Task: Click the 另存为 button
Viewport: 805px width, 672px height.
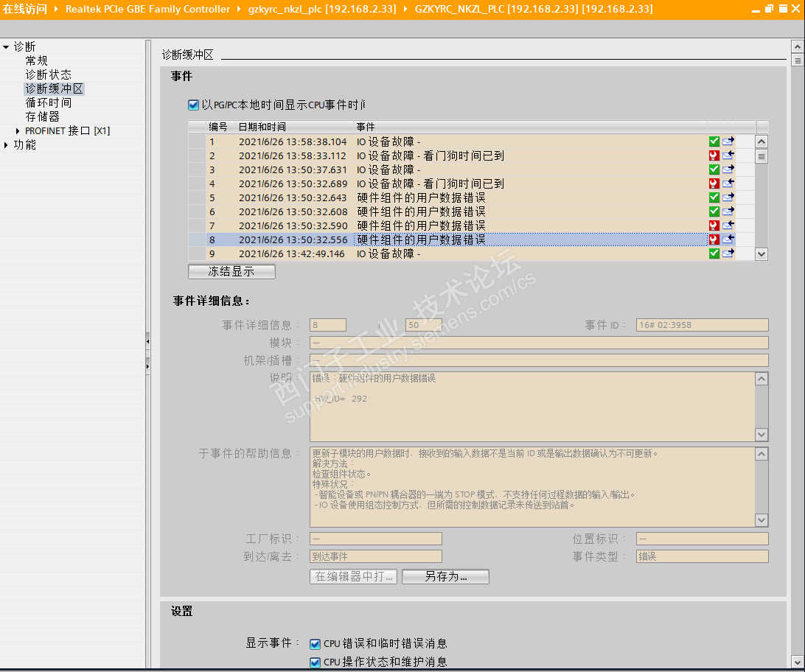Action: click(x=445, y=577)
